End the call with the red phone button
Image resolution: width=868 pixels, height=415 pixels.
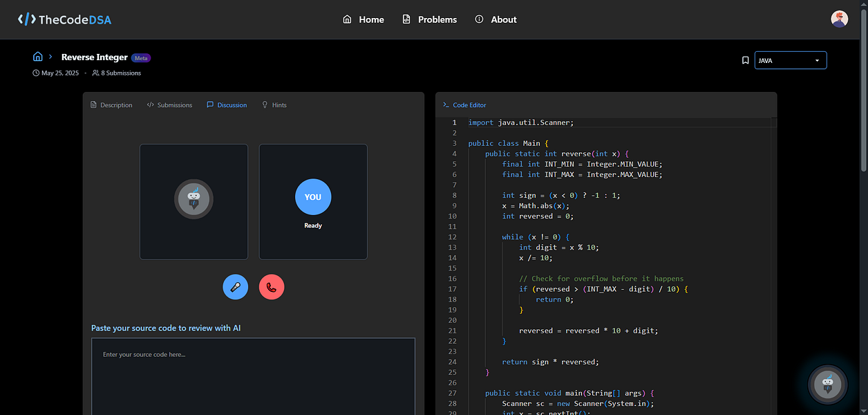272,286
